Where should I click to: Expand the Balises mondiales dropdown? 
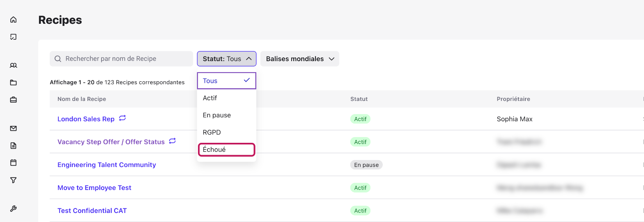(x=300, y=59)
